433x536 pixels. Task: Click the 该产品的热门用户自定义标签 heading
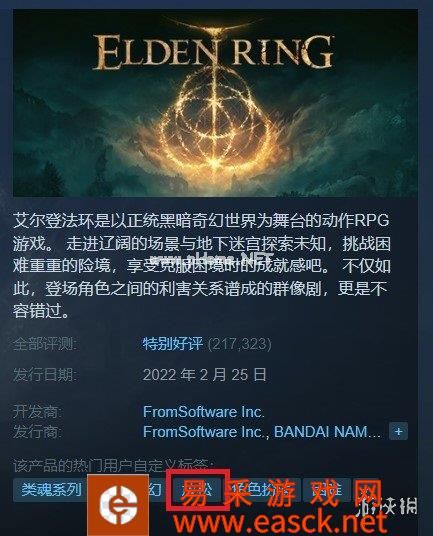coord(113,466)
